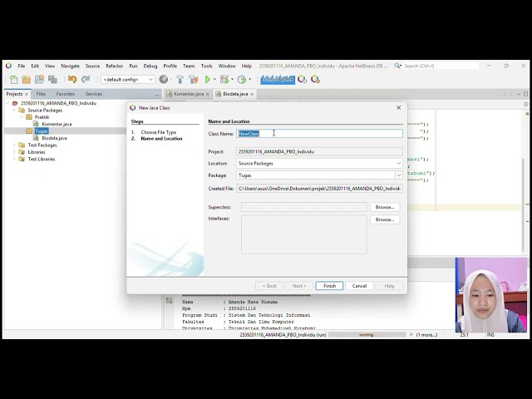Click the New Project toolbar icon
The image size is (532, 399).
(x=26, y=80)
